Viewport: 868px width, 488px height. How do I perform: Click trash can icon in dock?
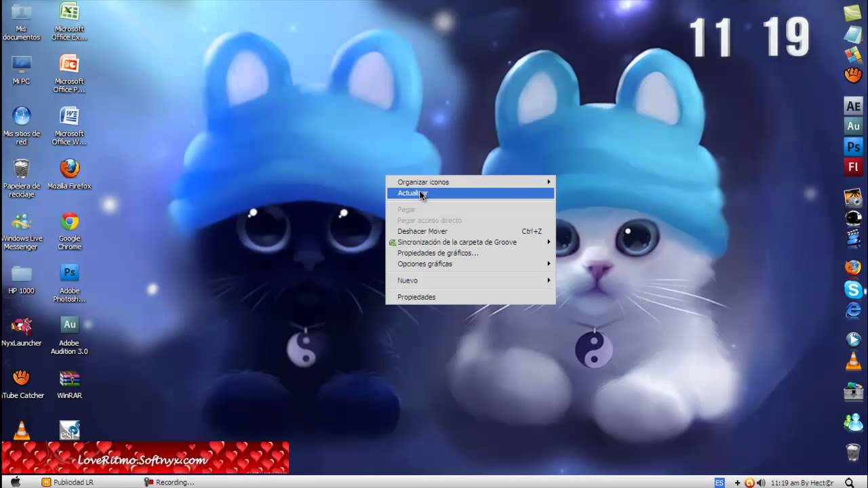(x=853, y=451)
